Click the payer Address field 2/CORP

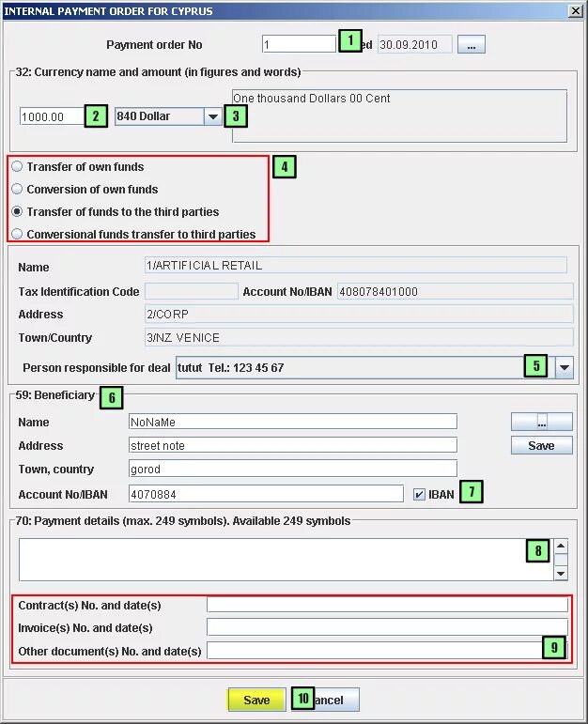359,314
